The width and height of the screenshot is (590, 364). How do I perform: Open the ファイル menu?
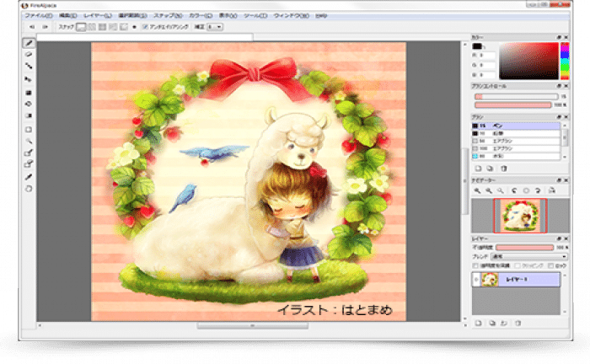[x=39, y=16]
